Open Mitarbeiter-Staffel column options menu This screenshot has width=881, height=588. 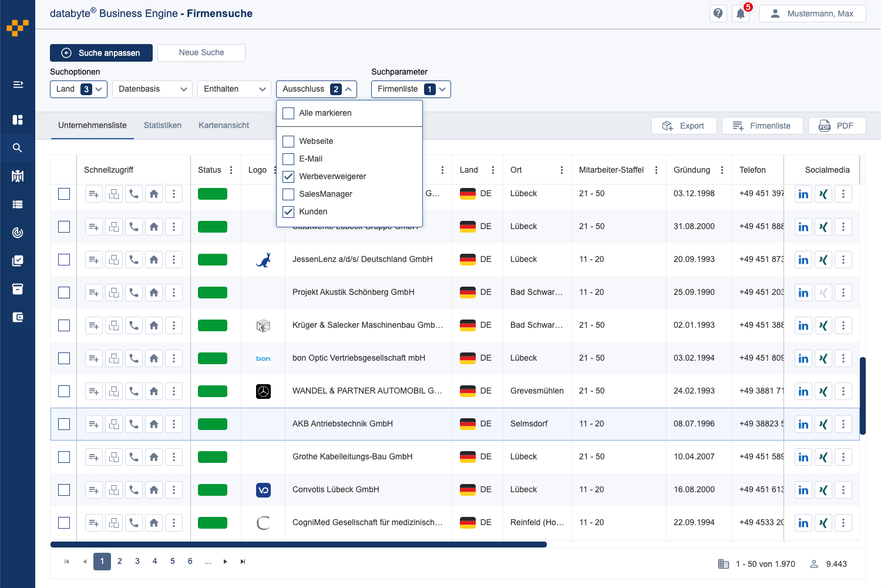(656, 170)
